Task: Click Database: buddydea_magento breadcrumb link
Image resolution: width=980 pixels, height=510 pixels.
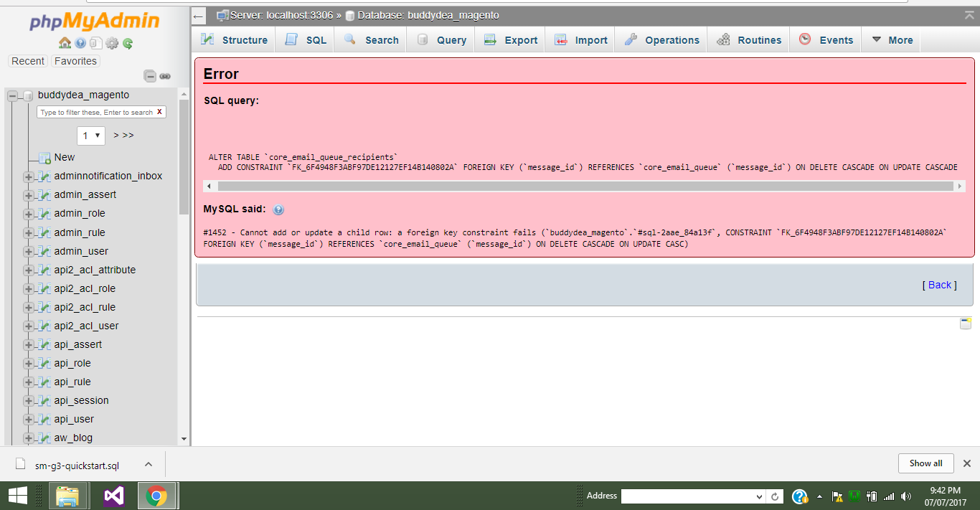Action: 428,15
